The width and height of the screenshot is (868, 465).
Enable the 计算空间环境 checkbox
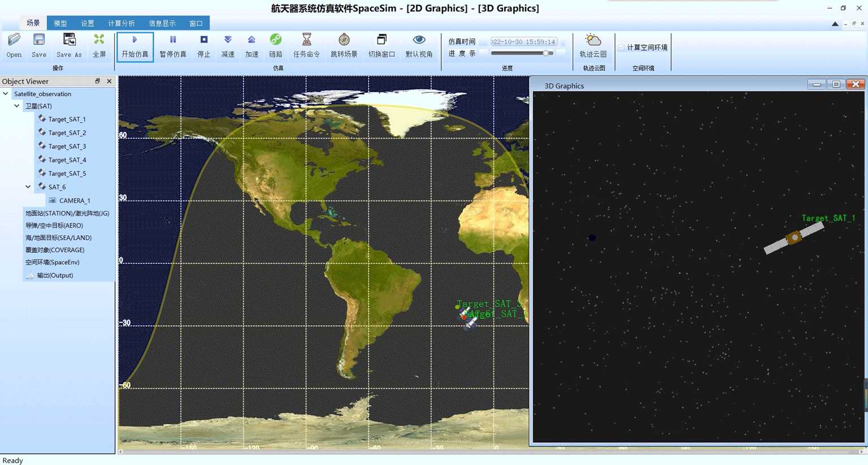click(x=622, y=48)
